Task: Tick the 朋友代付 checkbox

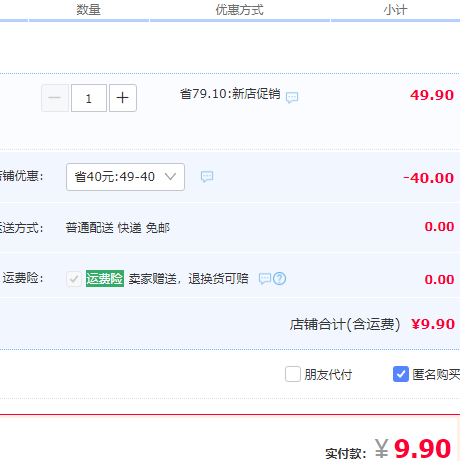Action: point(293,374)
